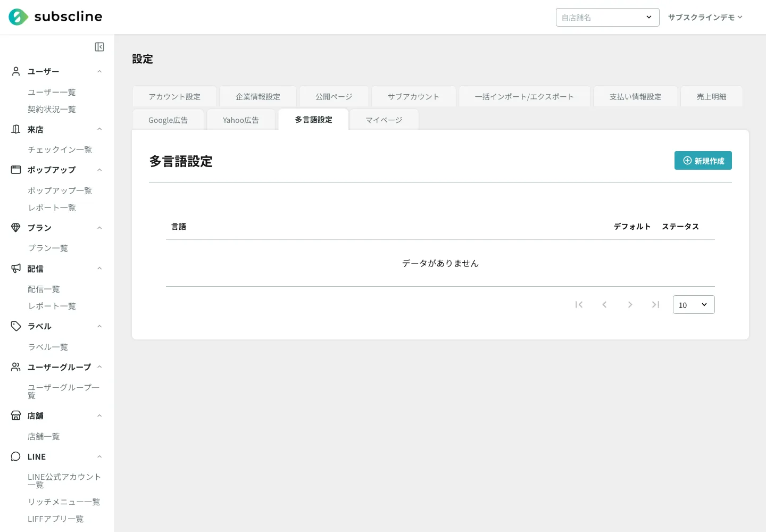
Task: Click the ラベル tag icon
Action: (16, 326)
